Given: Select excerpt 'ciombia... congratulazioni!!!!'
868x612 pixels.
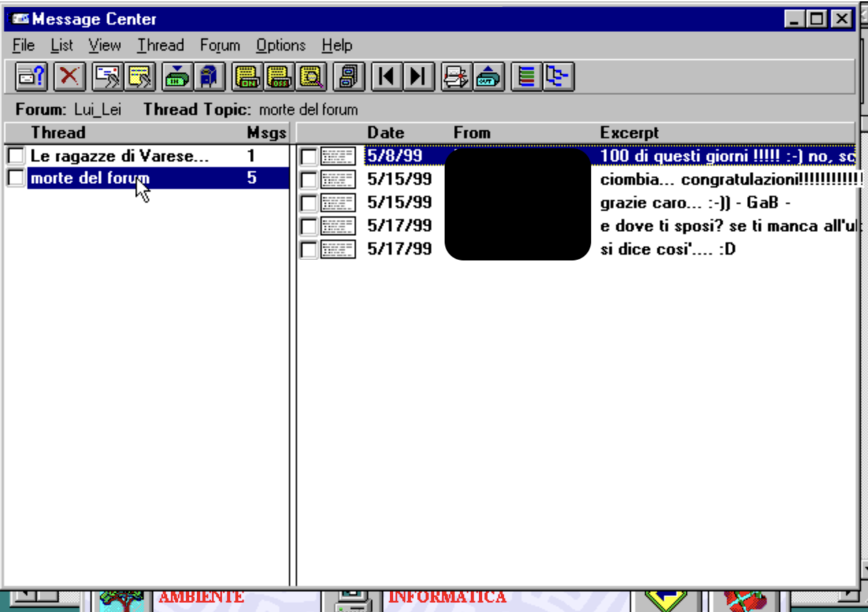Looking at the screenshot, I should 730,180.
